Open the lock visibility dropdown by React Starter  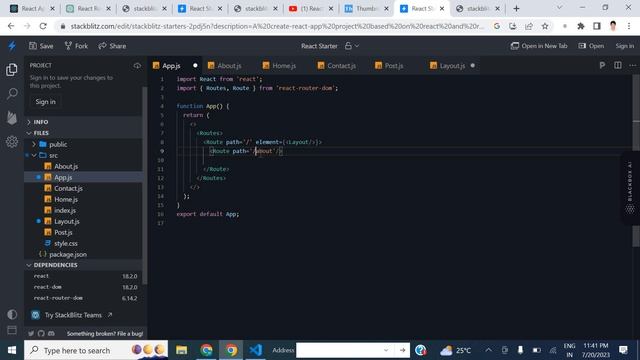point(352,46)
